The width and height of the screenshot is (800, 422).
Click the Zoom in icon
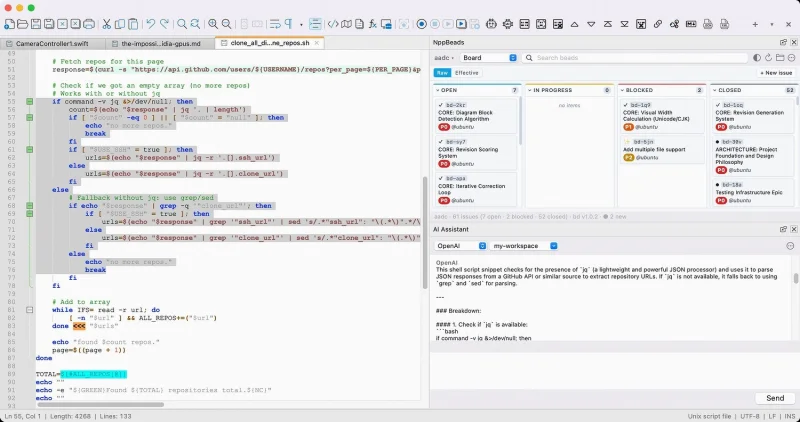213,24
